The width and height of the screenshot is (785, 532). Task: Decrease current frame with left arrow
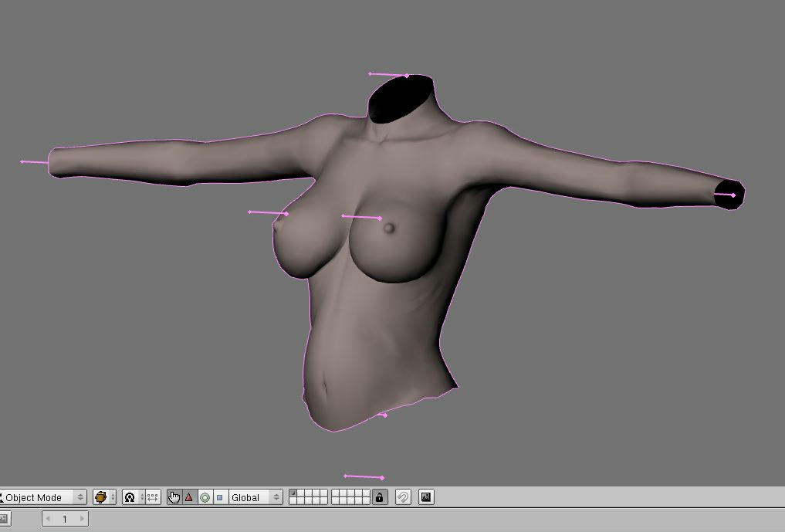[48, 519]
